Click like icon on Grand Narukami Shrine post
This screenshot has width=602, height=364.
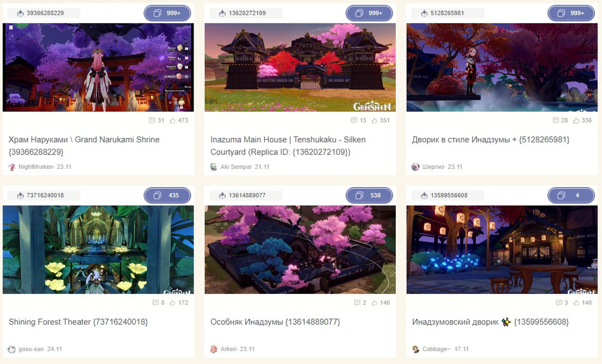pyautogui.click(x=173, y=120)
